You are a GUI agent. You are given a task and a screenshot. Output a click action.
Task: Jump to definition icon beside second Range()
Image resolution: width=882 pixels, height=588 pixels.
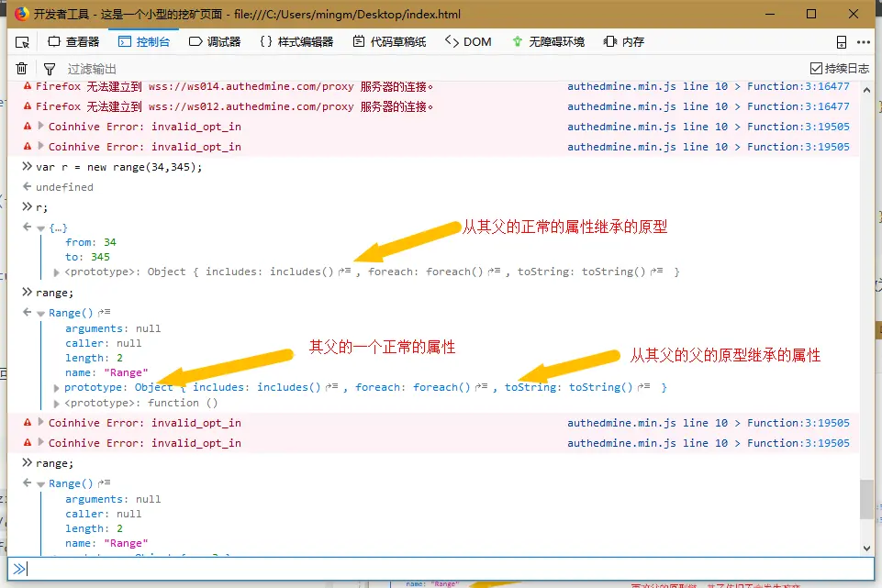[x=104, y=483]
